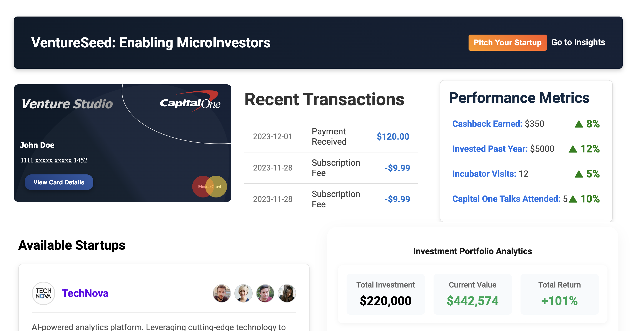The height and width of the screenshot is (331, 644).
Task: Click Invested Past Year metric label
Action: tap(490, 149)
